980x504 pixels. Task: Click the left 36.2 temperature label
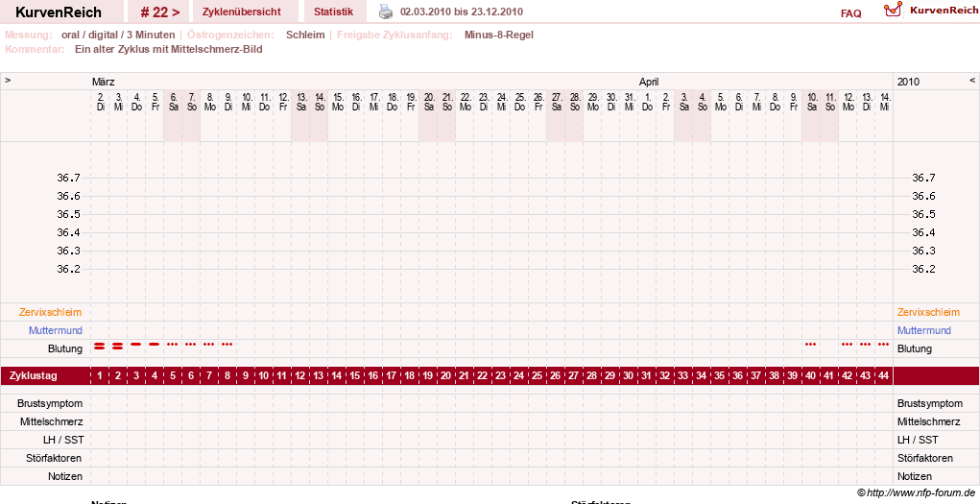point(69,269)
